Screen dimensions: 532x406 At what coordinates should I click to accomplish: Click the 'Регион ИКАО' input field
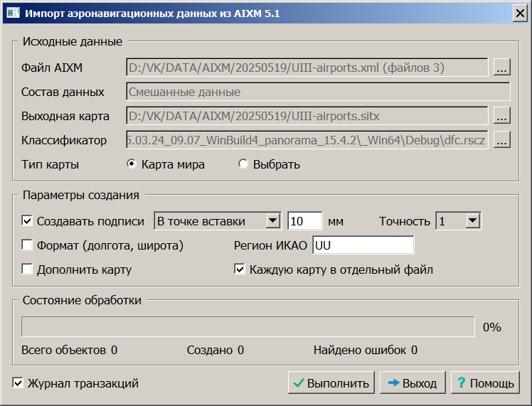[x=363, y=245]
